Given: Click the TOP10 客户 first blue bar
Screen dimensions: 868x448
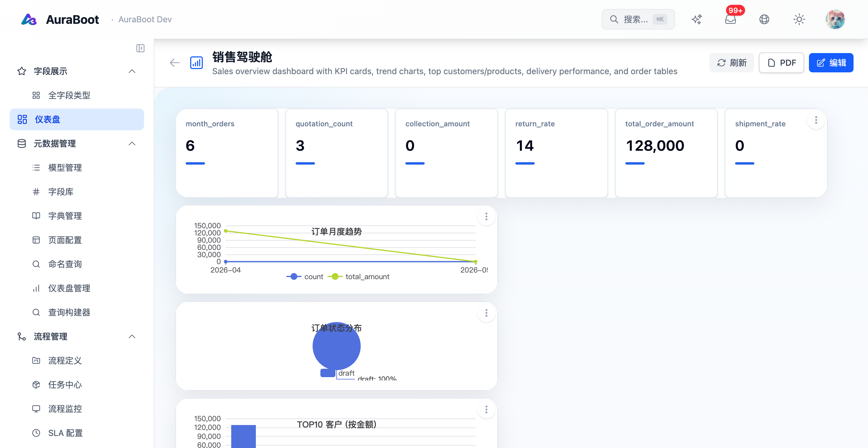Looking at the screenshot, I should (243, 436).
